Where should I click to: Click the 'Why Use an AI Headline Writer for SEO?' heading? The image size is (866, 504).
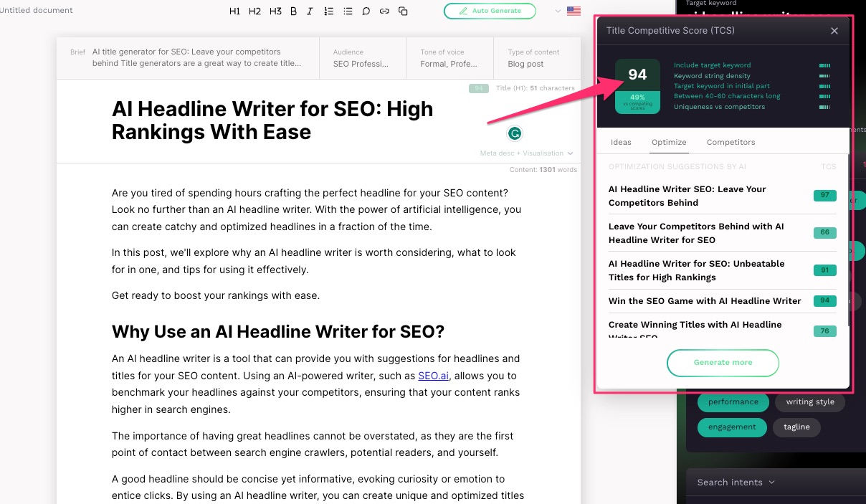(278, 332)
